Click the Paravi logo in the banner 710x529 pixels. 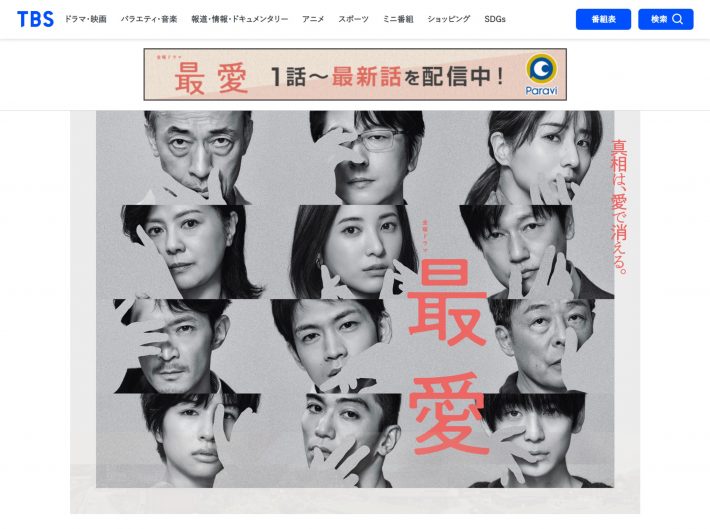(x=542, y=75)
